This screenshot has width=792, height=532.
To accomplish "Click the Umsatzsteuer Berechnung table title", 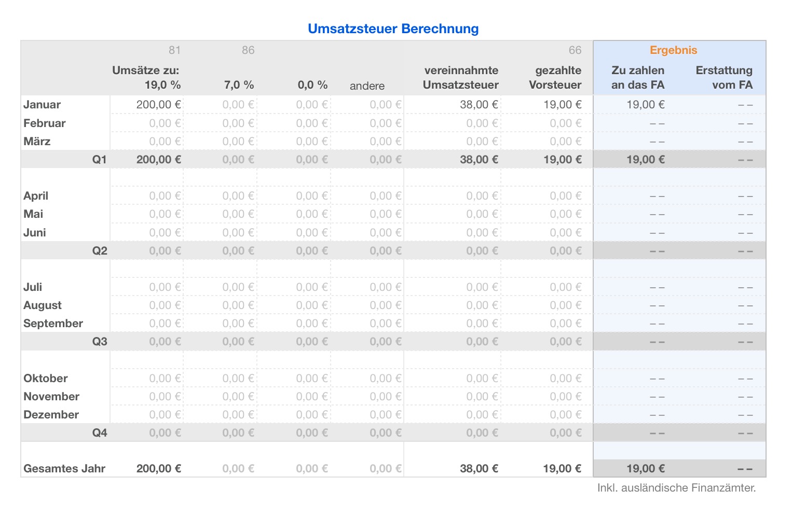I will 393,29.
